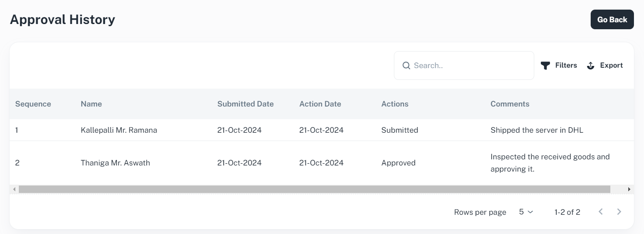This screenshot has height=234, width=644.
Task: Click the Filters funnel icon
Action: pyautogui.click(x=545, y=65)
